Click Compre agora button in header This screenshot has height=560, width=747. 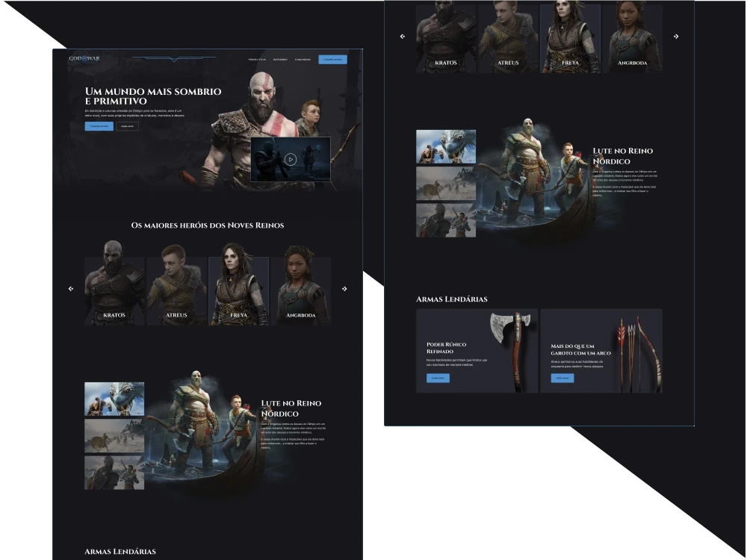(332, 60)
